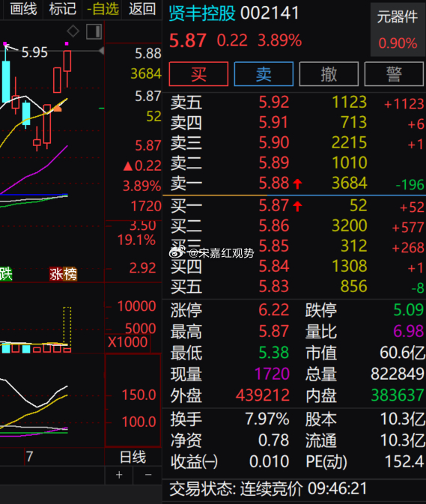Click the 收益(一) value 0.010

[x=270, y=462]
